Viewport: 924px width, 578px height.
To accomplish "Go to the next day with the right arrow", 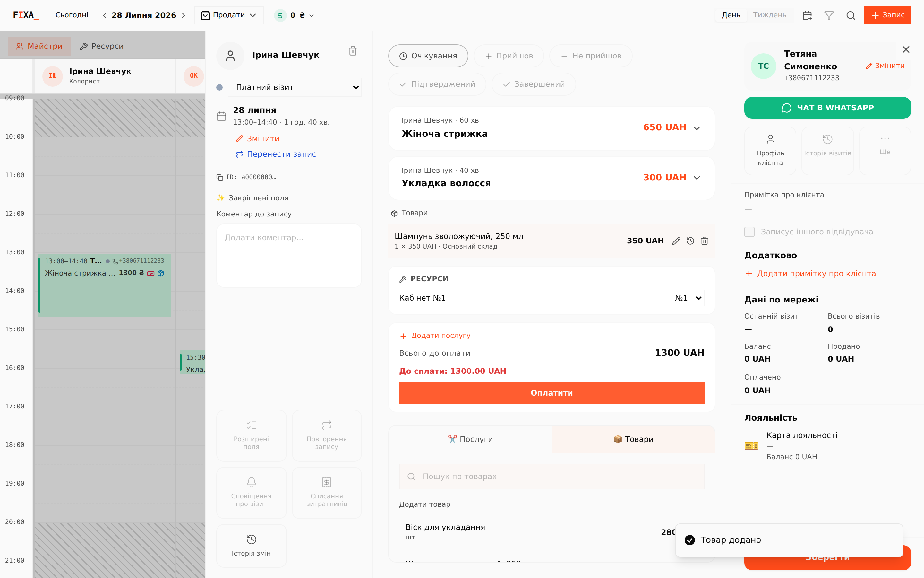I will [184, 15].
